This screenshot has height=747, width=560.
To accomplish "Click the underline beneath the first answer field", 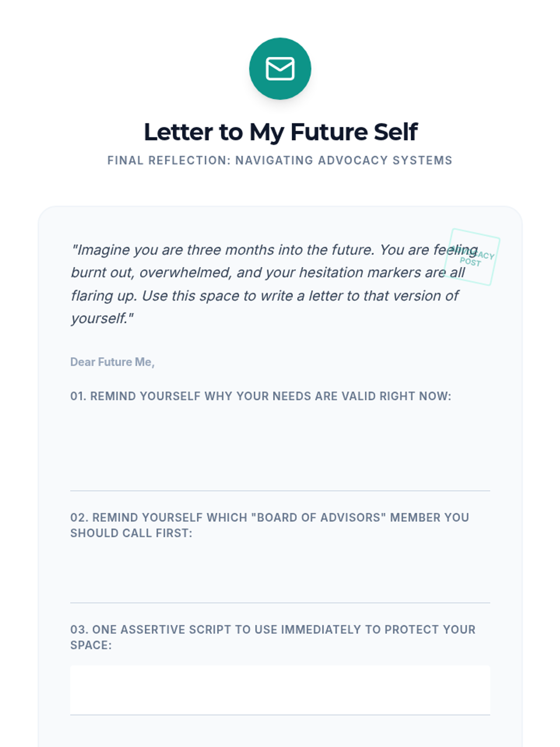I will 280,491.
